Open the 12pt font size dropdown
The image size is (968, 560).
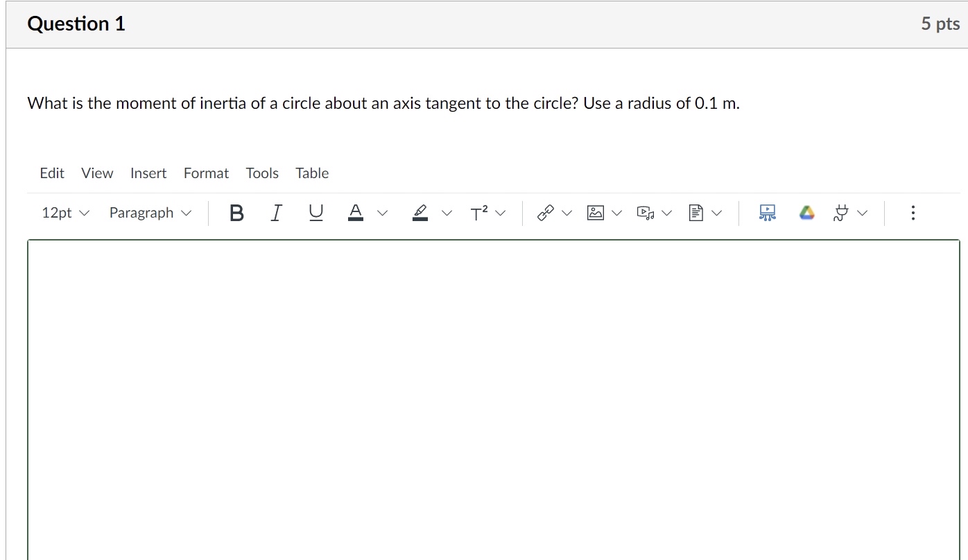coord(65,213)
